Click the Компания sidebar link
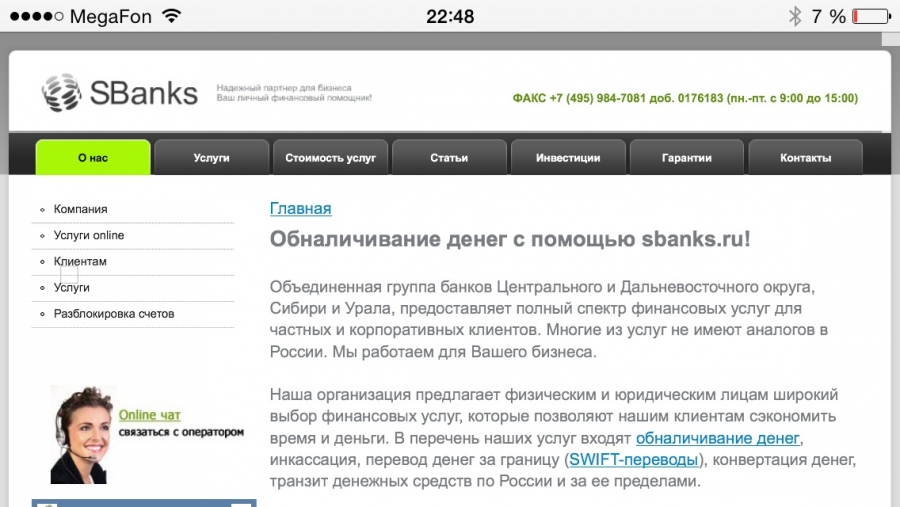The height and width of the screenshot is (507, 900). point(80,209)
